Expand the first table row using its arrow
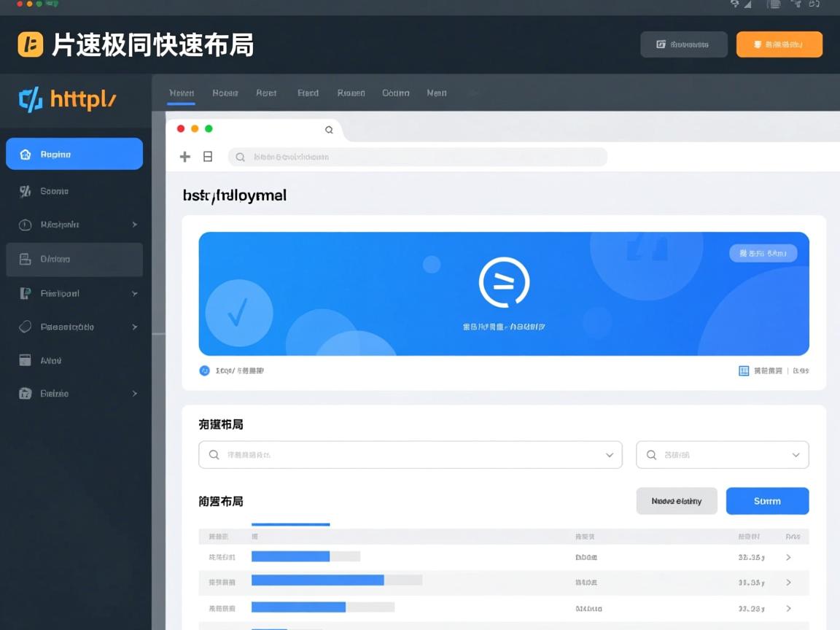 coord(788,558)
